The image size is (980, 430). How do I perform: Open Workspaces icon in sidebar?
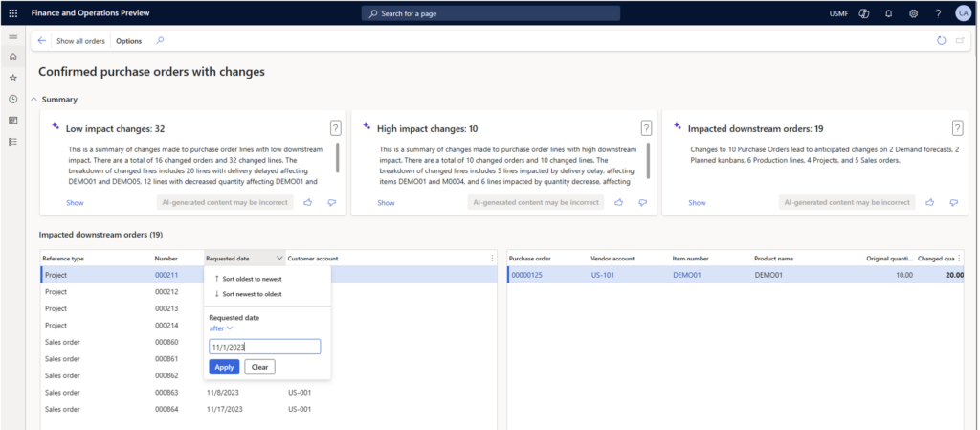point(13,120)
